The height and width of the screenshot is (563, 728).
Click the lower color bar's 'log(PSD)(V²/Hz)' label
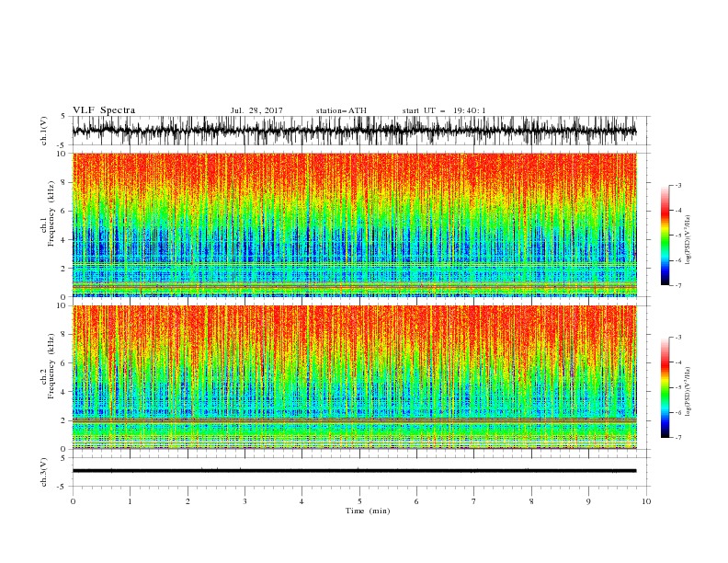(688, 391)
